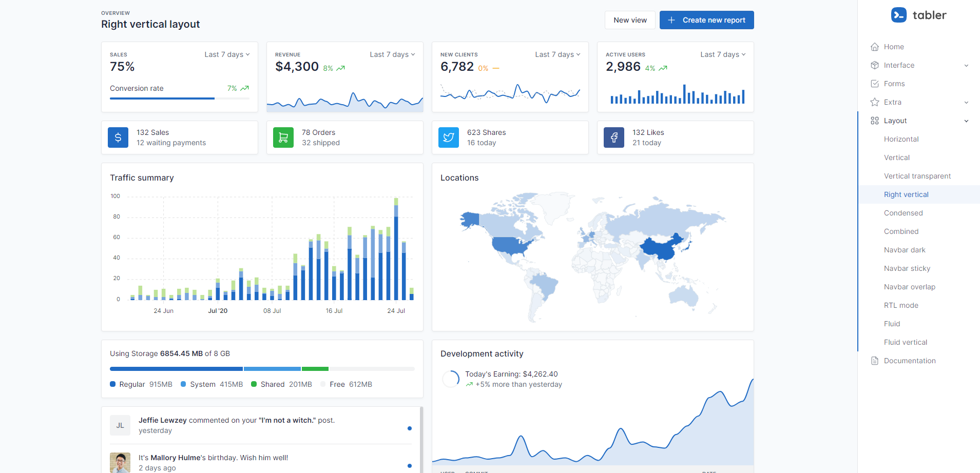Click the plus icon in Create new report

(x=671, y=20)
